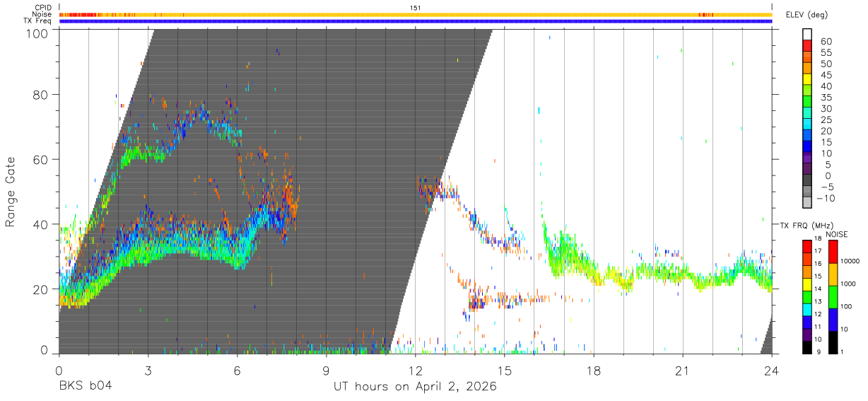
Task: Click the 'TX Freq' row label
Action: point(38,21)
